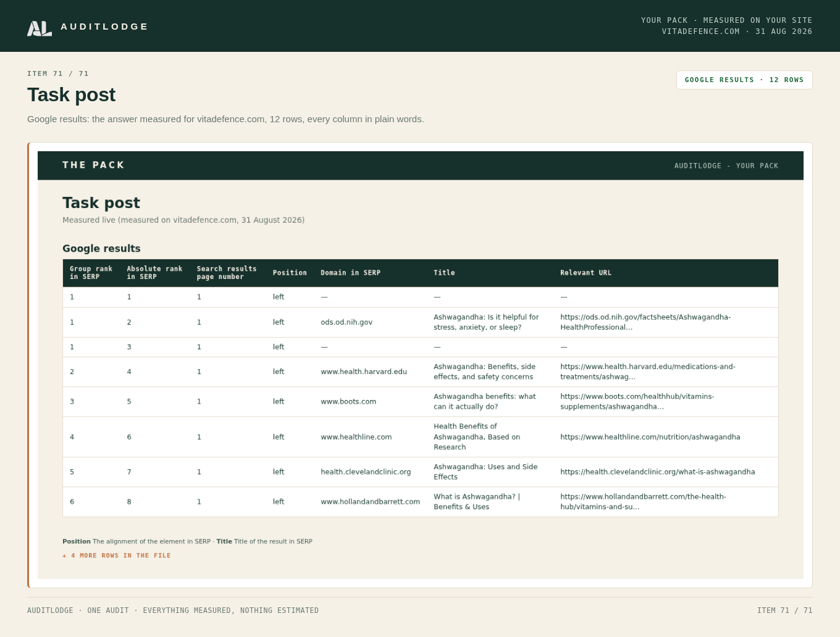Click the AuditLodge AL logo icon
The height and width of the screenshot is (637, 840).
pos(40,28)
